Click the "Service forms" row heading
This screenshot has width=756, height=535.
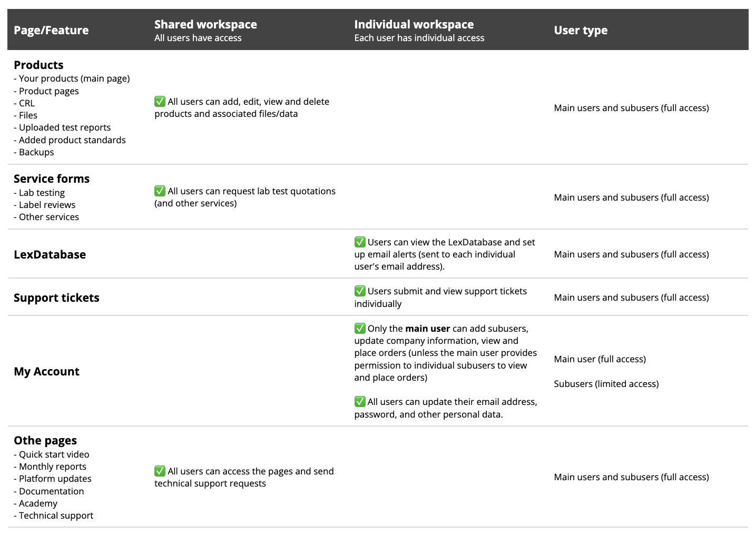click(x=52, y=179)
